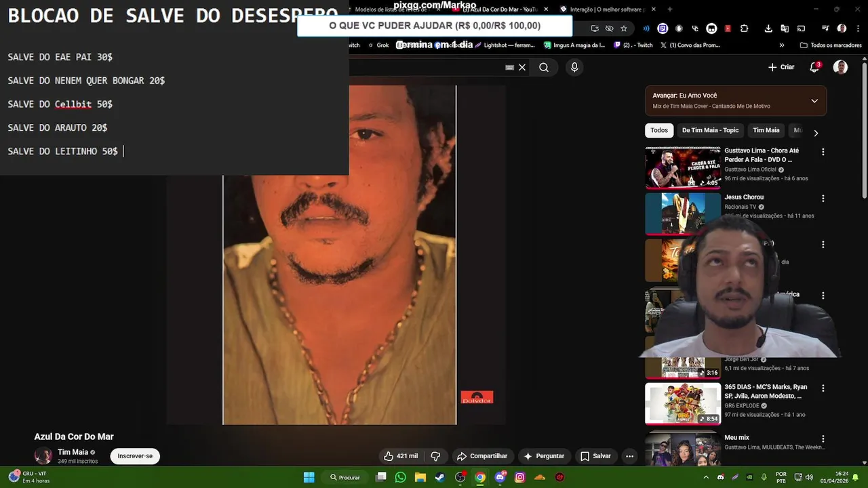Open the Tim Maia channel name link
This screenshot has width=868, height=488.
pos(73,452)
